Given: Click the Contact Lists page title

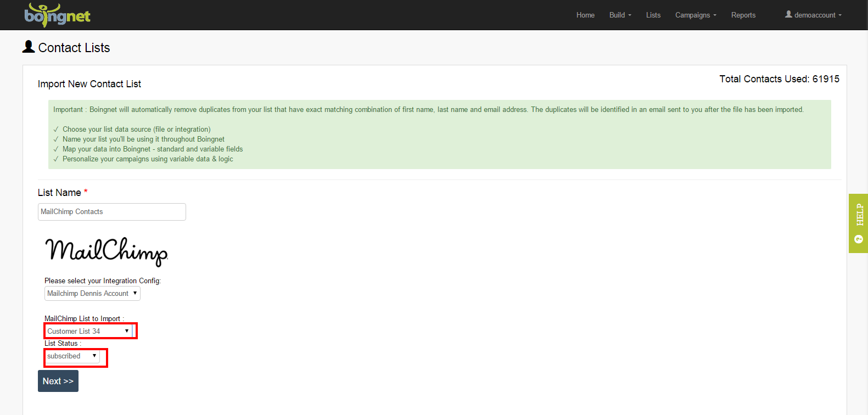Looking at the screenshot, I should pos(74,48).
